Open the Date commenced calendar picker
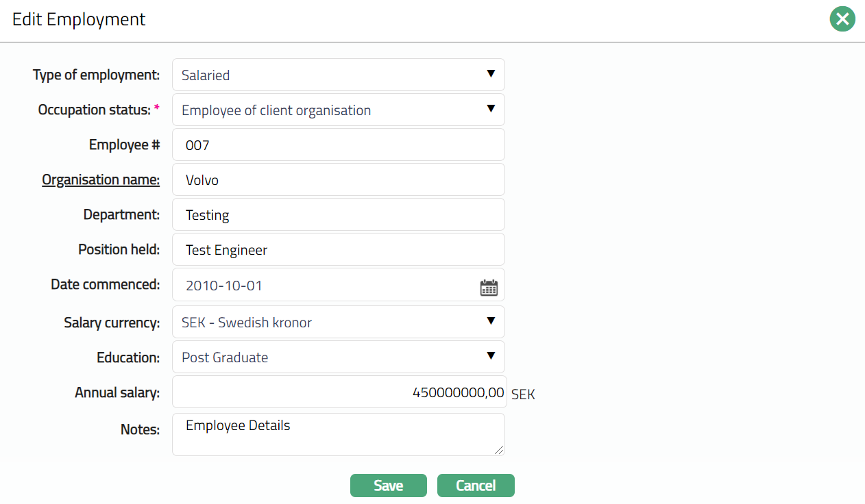Viewport: 865px width, 504px height. coord(489,288)
